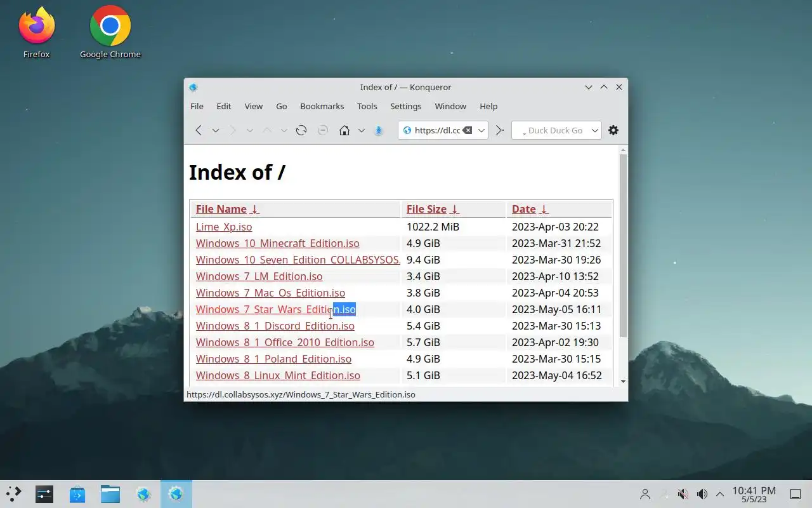Reload the page with the Reload icon

[x=301, y=130]
